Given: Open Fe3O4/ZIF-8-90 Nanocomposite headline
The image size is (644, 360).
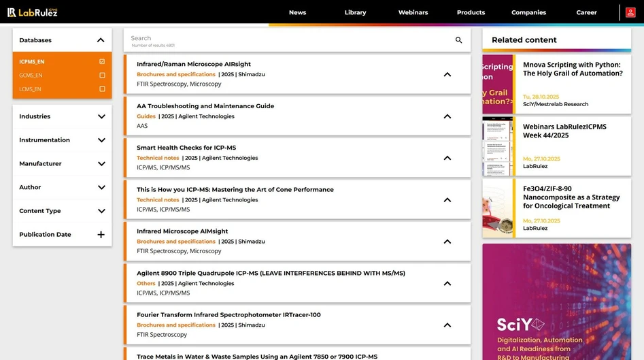Looking at the screenshot, I should pos(571,197).
